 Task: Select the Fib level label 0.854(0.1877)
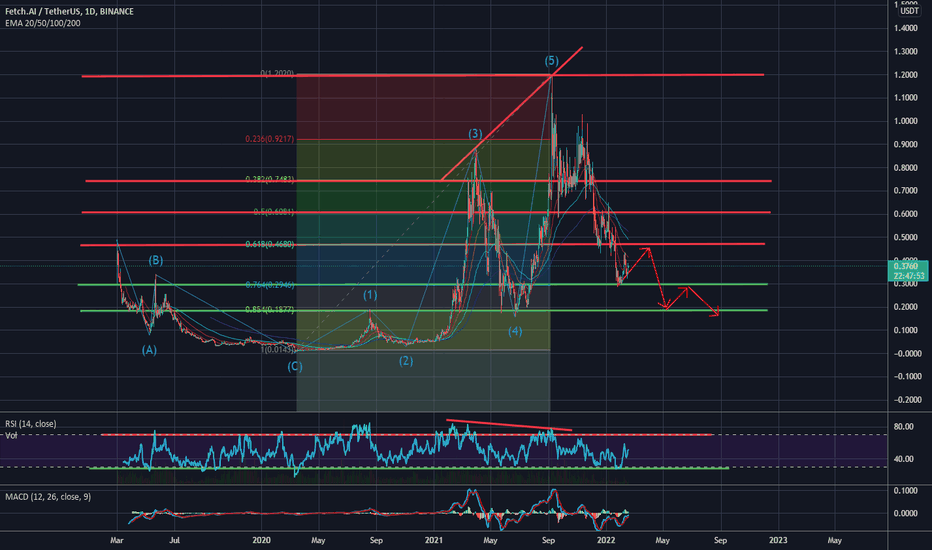(x=269, y=310)
